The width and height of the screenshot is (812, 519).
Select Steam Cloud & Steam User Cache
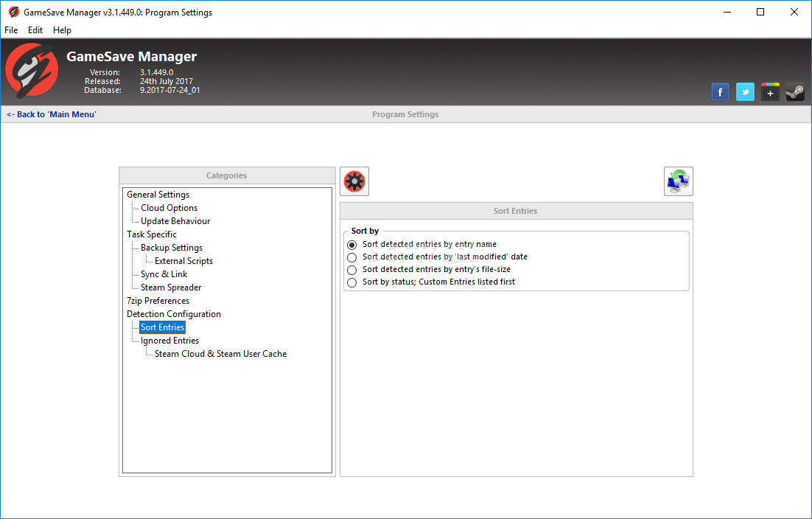[220, 354]
